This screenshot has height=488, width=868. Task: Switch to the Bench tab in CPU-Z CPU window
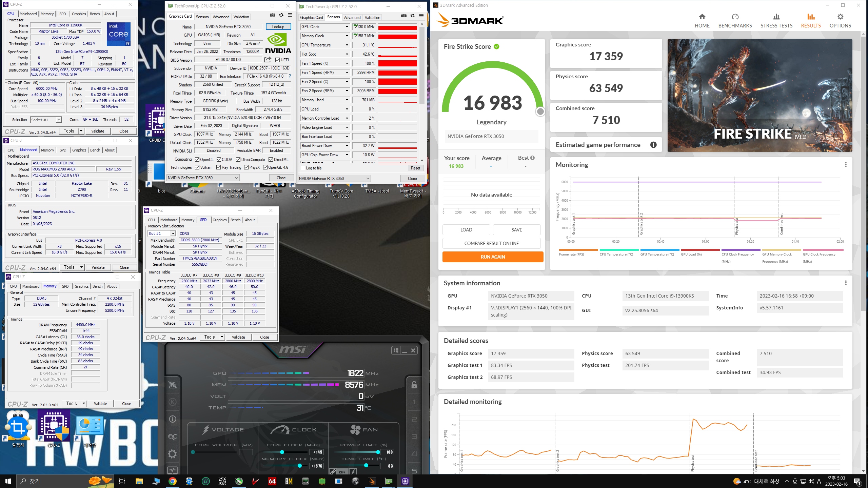pos(95,14)
